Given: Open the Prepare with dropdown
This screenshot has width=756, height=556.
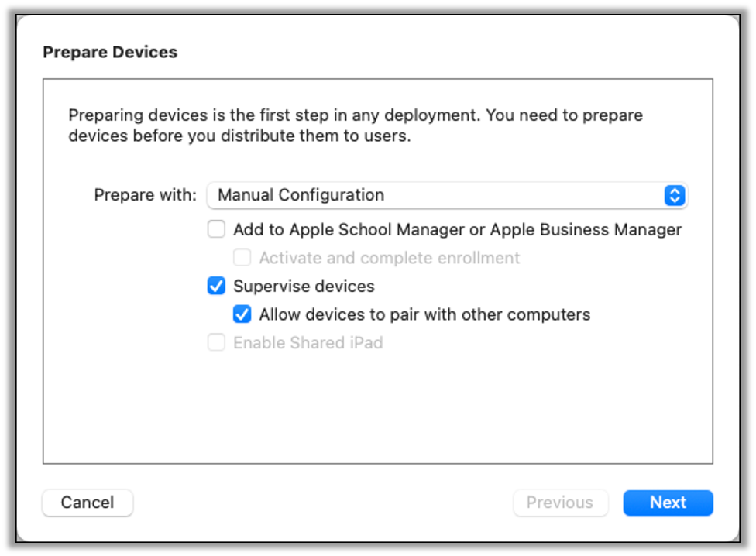Looking at the screenshot, I should [x=447, y=195].
